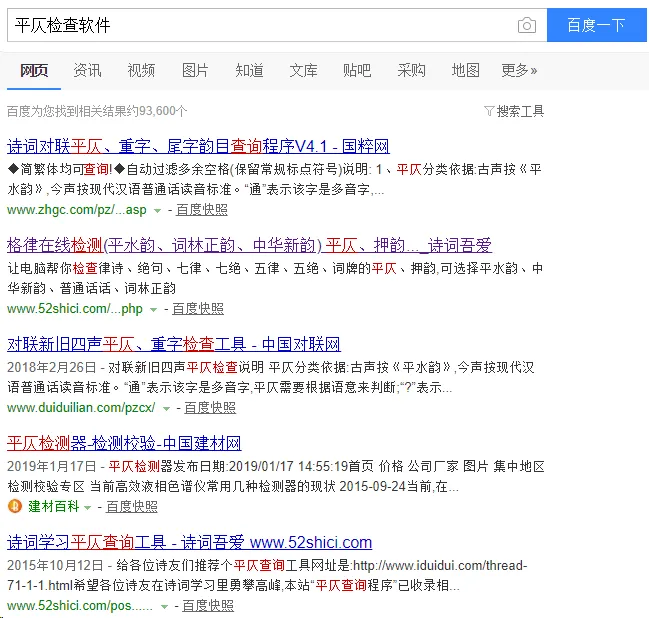Click the camera image-search icon
The image size is (649, 618).
coord(526,25)
